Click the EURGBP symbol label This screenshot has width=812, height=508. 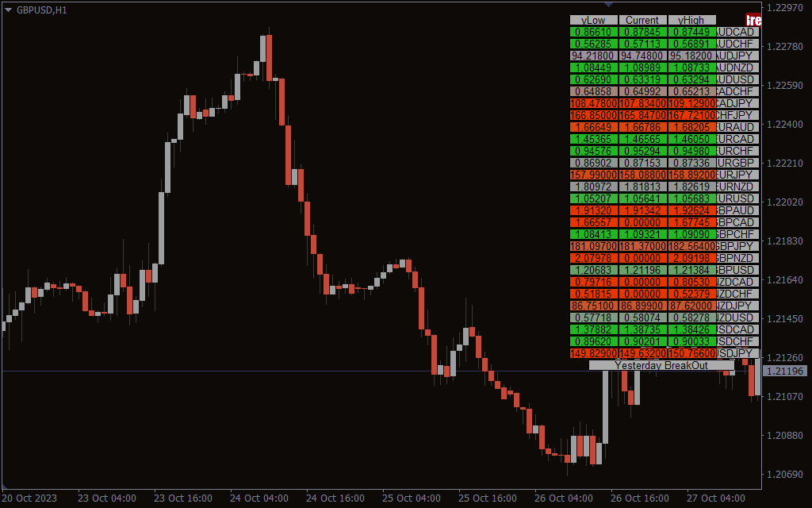coord(738,163)
